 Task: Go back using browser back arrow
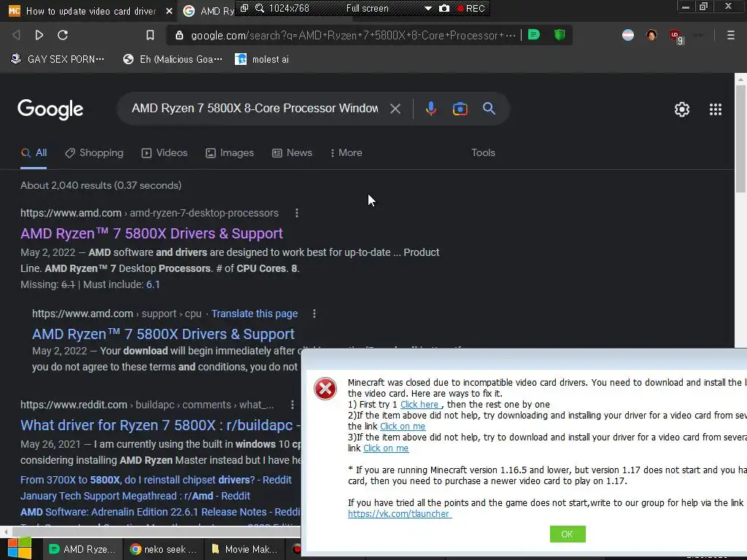[x=16, y=35]
